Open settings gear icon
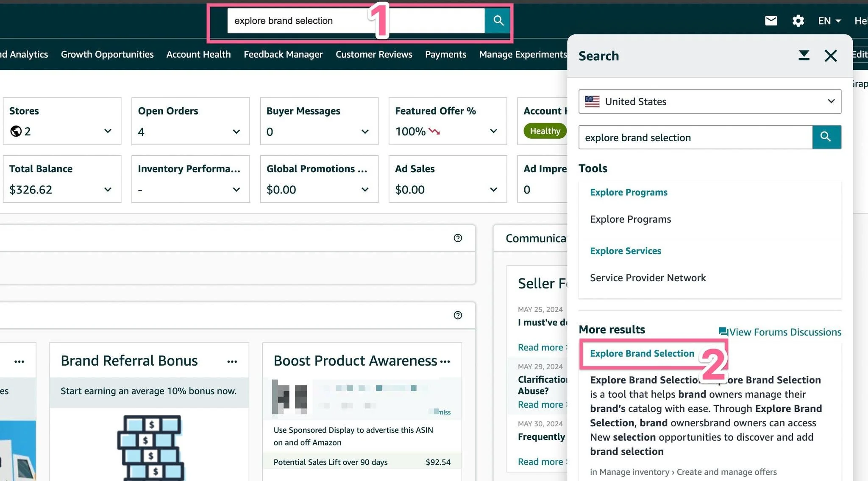868x481 pixels. [798, 20]
